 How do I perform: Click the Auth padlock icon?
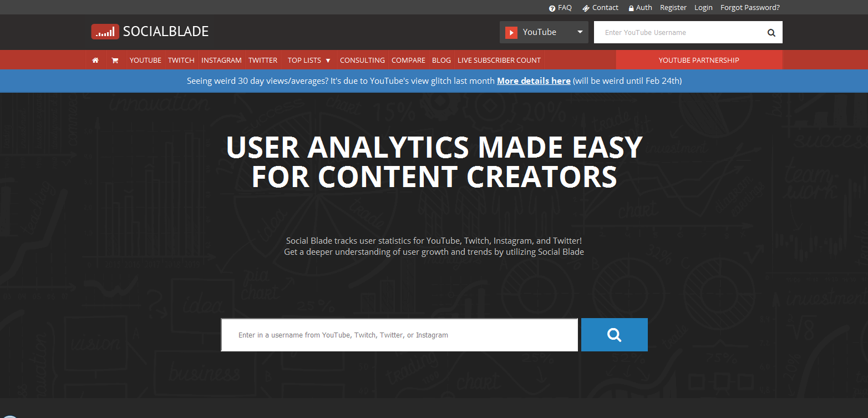631,8
